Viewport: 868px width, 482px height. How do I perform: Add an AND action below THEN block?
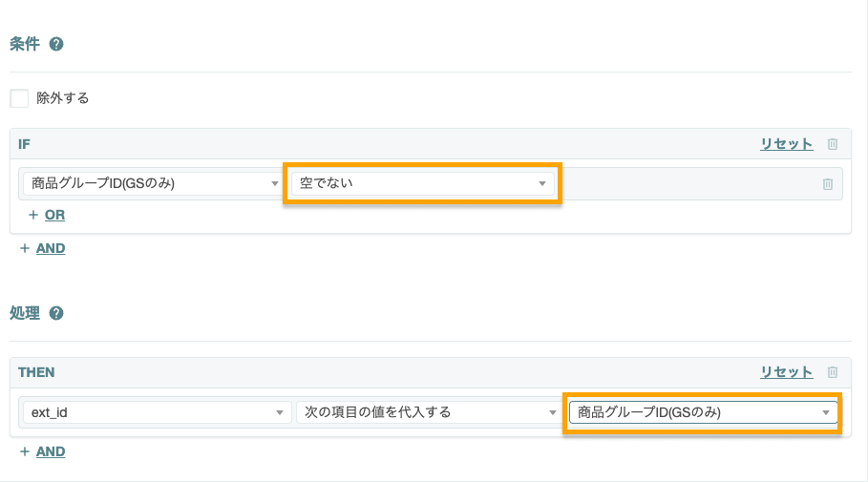[x=51, y=451]
